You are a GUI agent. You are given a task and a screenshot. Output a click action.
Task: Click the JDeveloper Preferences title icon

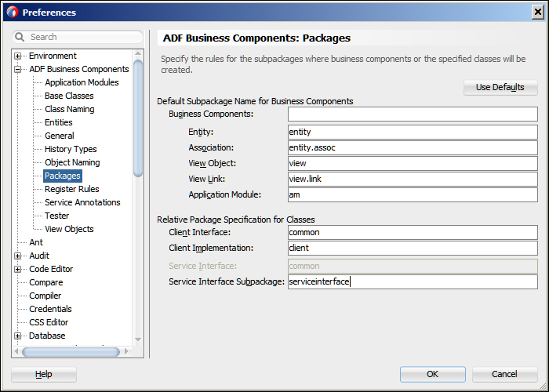(13, 13)
